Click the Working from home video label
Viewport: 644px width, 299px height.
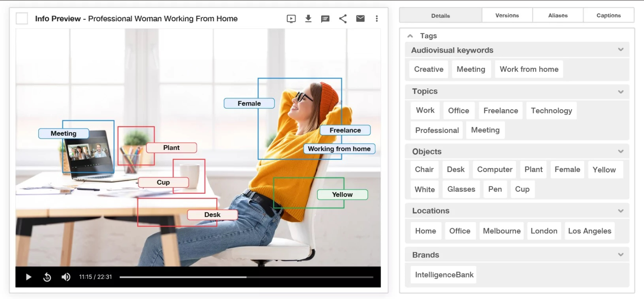(339, 149)
